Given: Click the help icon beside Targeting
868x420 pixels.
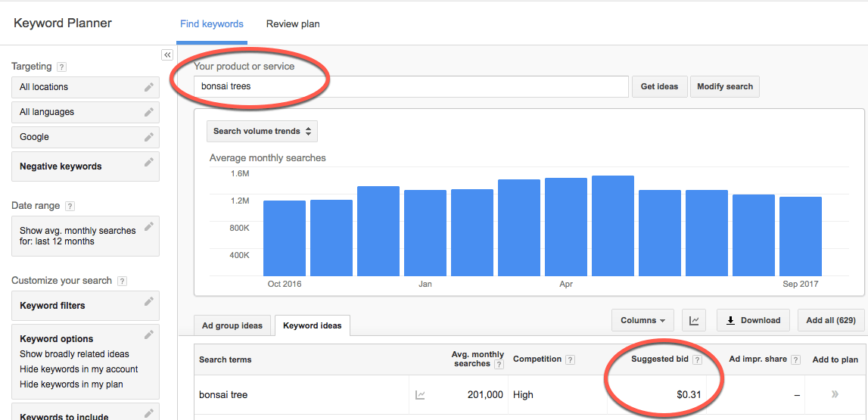Looking at the screenshot, I should click(x=61, y=67).
